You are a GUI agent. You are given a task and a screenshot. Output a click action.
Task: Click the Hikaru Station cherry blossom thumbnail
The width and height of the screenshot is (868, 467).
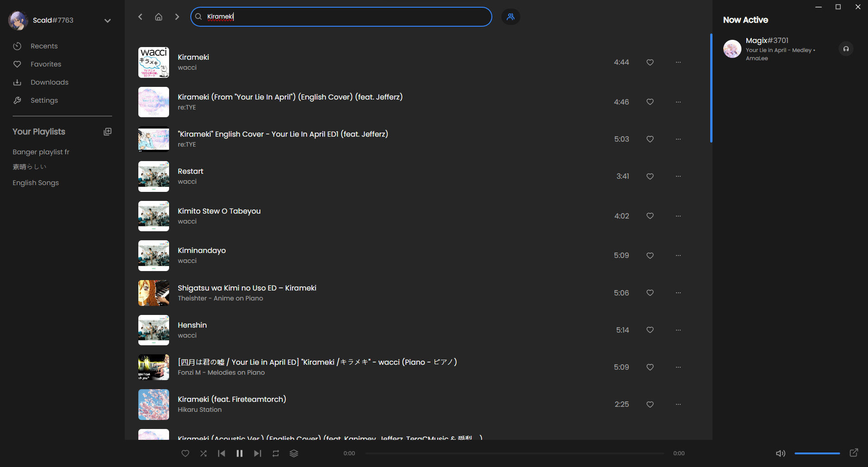tap(154, 405)
